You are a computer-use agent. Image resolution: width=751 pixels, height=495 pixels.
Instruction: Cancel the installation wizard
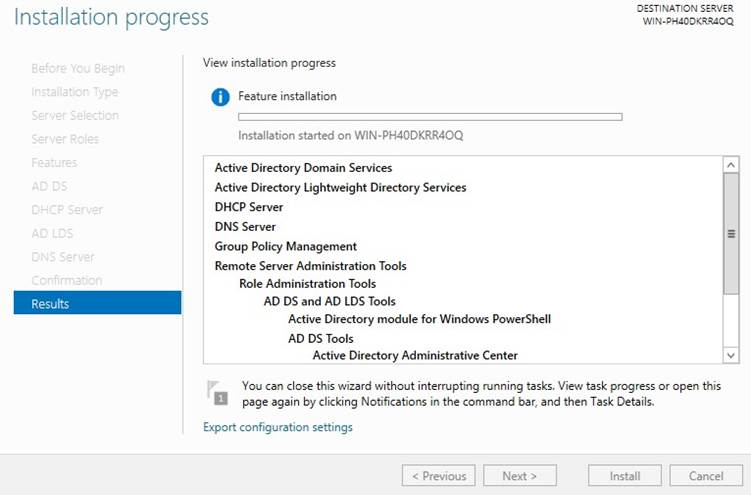pyautogui.click(x=706, y=476)
